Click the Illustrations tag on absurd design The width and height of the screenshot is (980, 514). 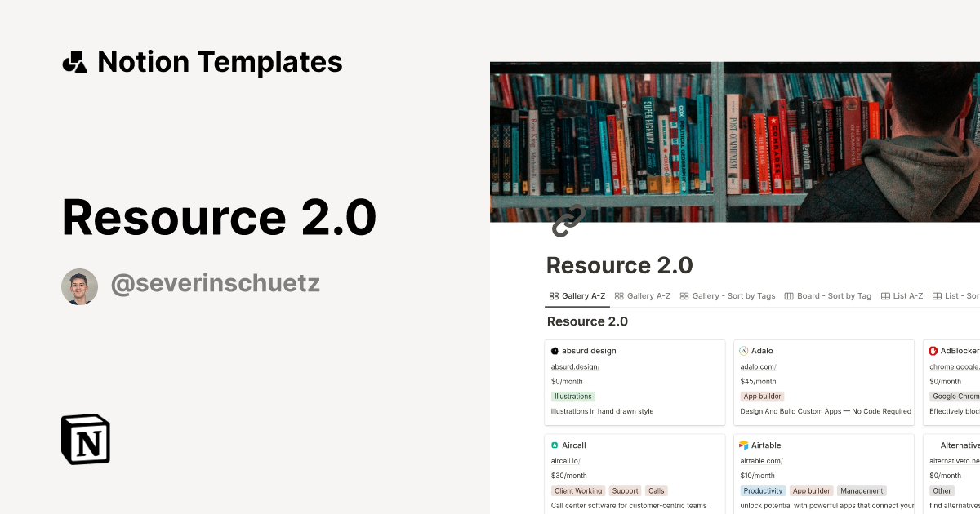[x=572, y=396]
